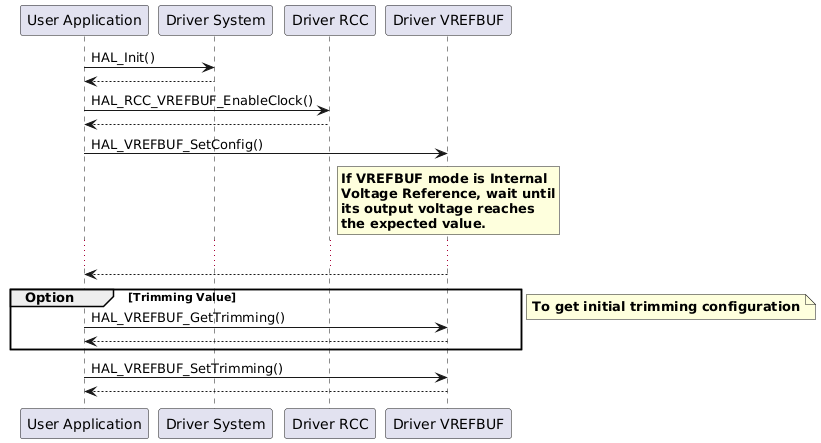This screenshot has width=821, height=443.
Task: Select the top Driver RCC participant box
Action: point(330,20)
